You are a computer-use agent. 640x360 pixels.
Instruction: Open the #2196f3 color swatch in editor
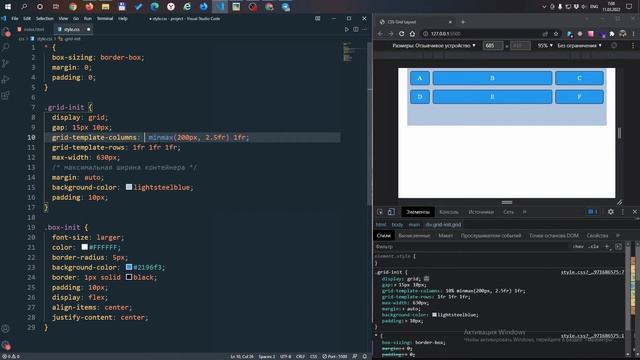coord(129,267)
